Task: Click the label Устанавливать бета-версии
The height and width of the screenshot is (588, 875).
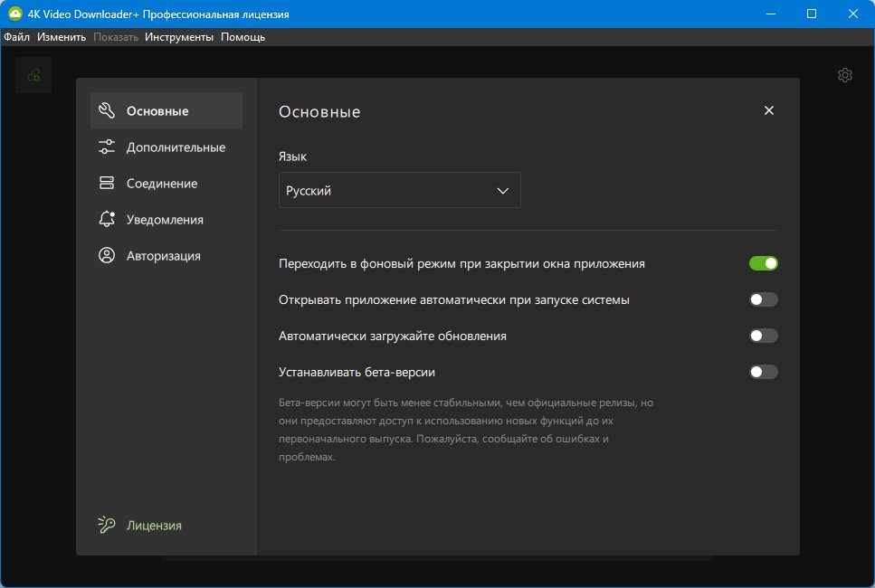Action: point(357,372)
